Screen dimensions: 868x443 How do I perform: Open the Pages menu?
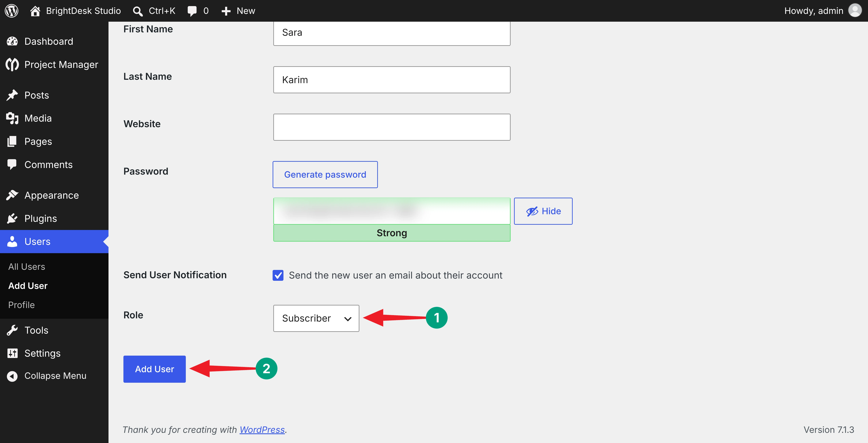[x=38, y=141]
